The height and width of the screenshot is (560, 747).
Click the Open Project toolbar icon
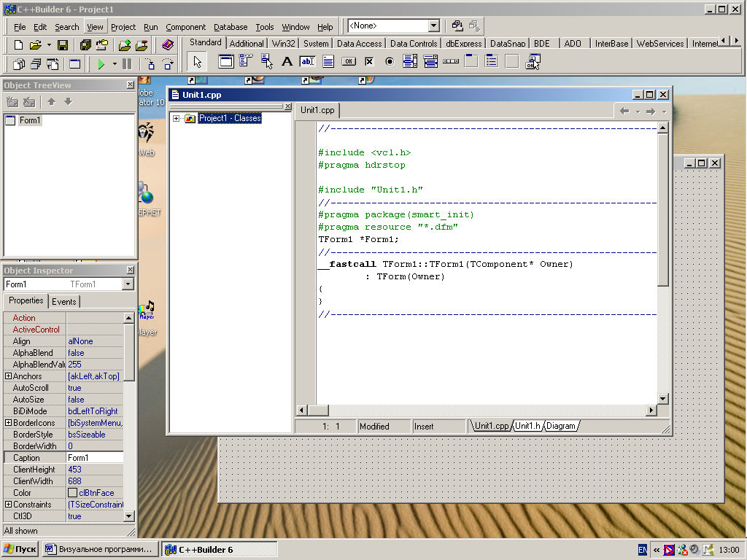click(102, 44)
